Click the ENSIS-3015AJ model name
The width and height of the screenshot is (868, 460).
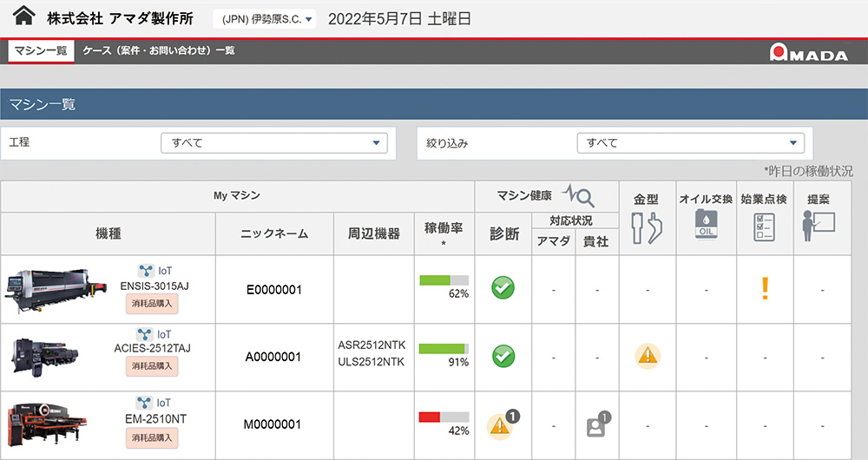(x=155, y=286)
